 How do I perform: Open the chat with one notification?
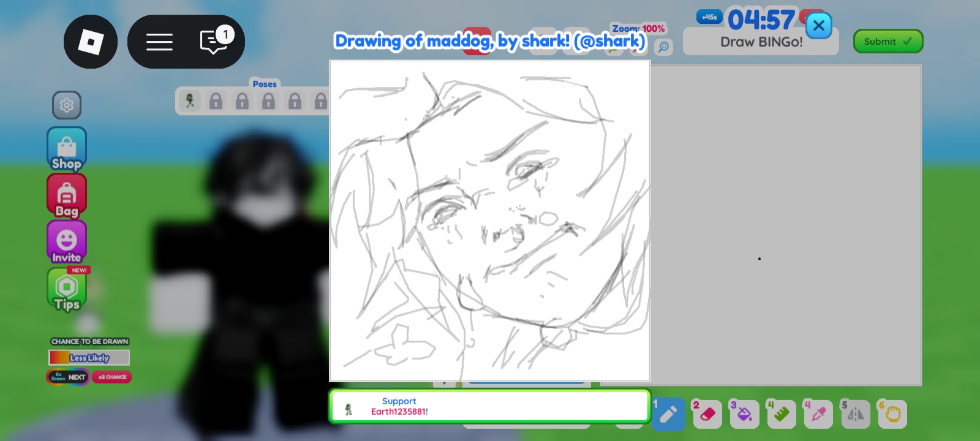coord(214,42)
